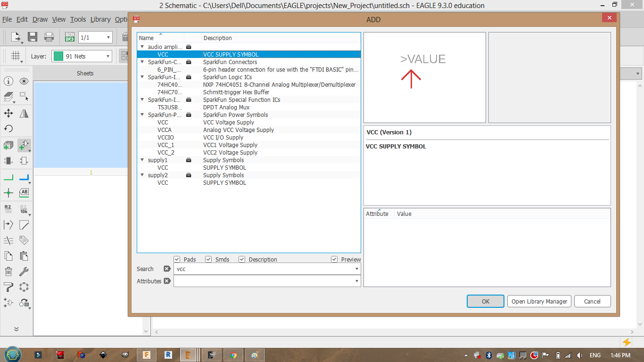Screen dimensions: 644x362
Task: Select the Miter tool
Action: coord(24,225)
